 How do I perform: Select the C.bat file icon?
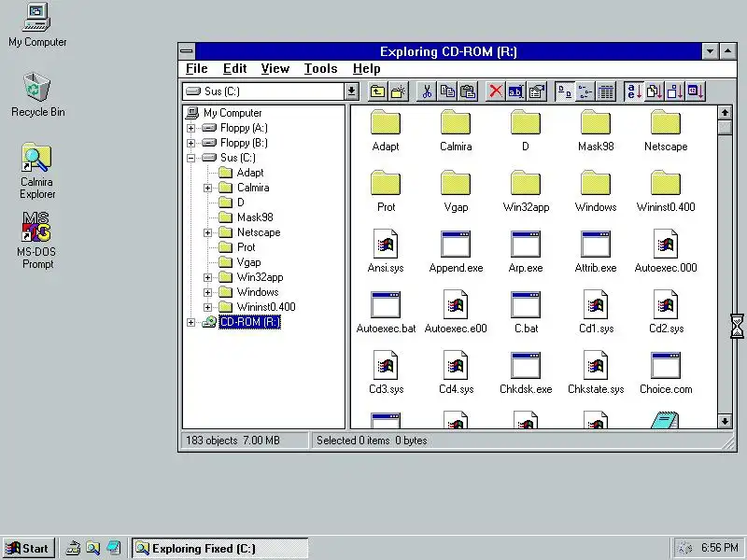point(526,313)
